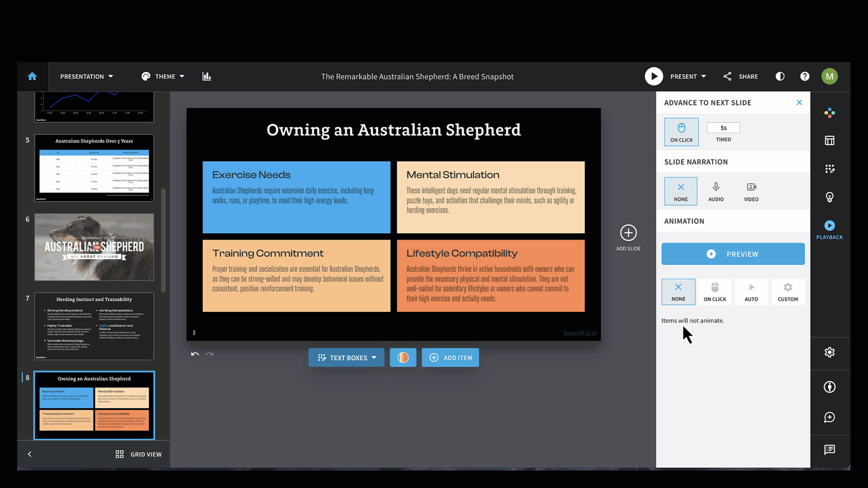This screenshot has height=488, width=868.
Task: Open the ideas lightbulb icon
Action: coord(829,197)
